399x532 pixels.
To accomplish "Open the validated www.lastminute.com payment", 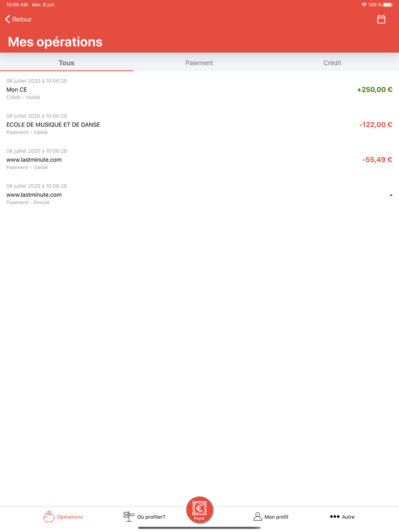I will pos(199,159).
